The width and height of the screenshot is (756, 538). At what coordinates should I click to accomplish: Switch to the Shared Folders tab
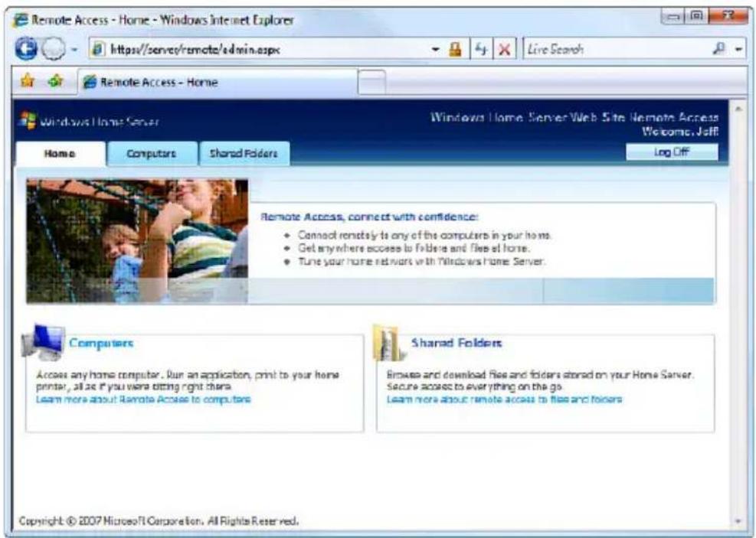(244, 154)
